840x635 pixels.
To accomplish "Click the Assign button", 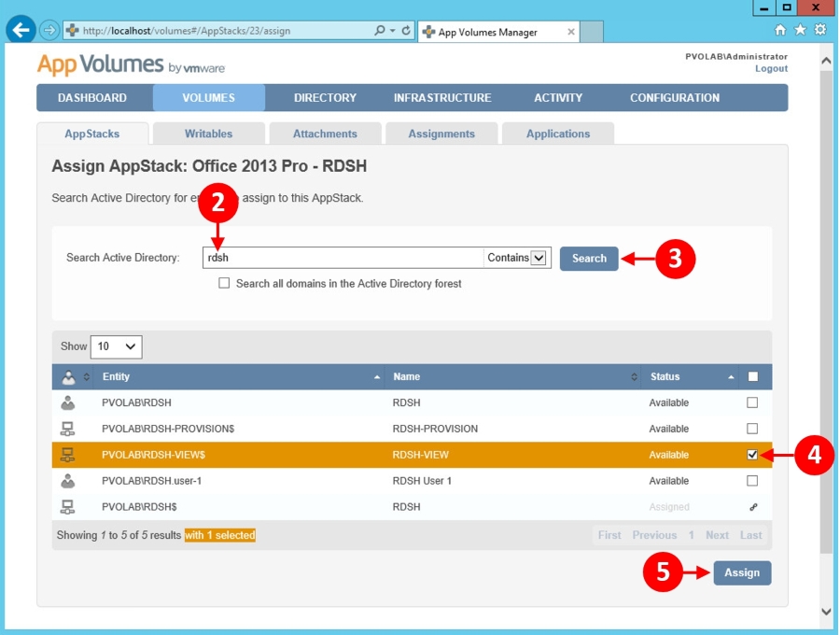I will coord(742,572).
